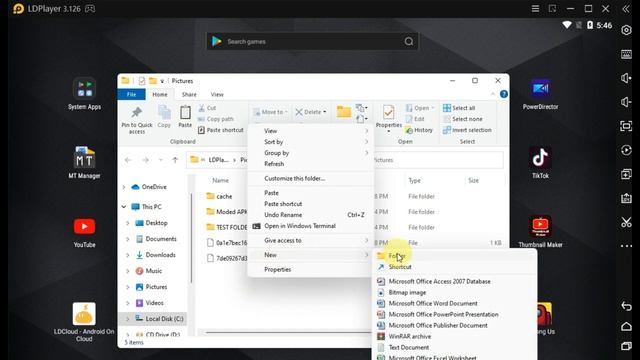Viewport: 640px width, 360px height.
Task: Expand Documents tree node
Action: click(127, 239)
